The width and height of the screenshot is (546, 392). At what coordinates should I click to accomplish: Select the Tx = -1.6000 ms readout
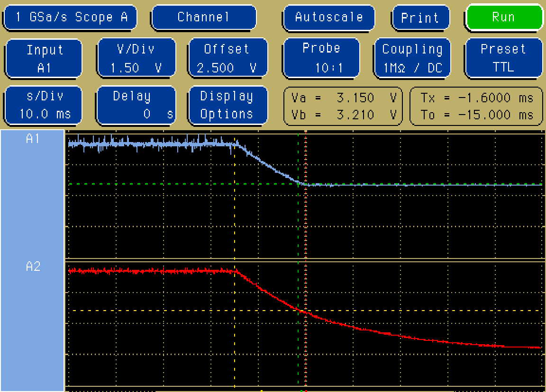point(476,98)
